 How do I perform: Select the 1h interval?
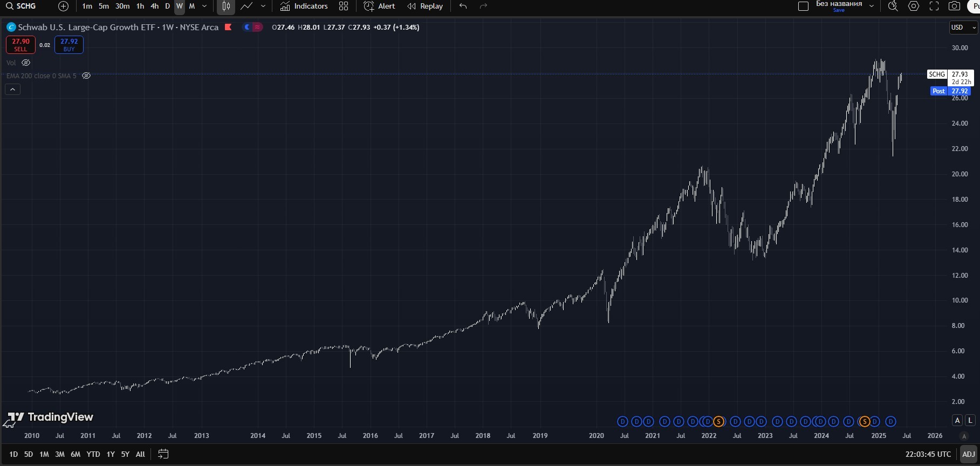140,6
